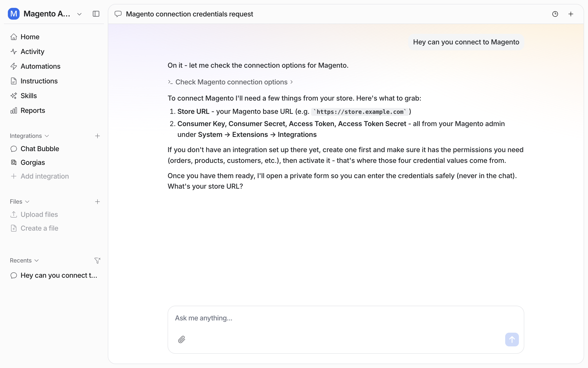The width and height of the screenshot is (588, 368).
Task: Collapse the Files section
Action: click(x=20, y=202)
